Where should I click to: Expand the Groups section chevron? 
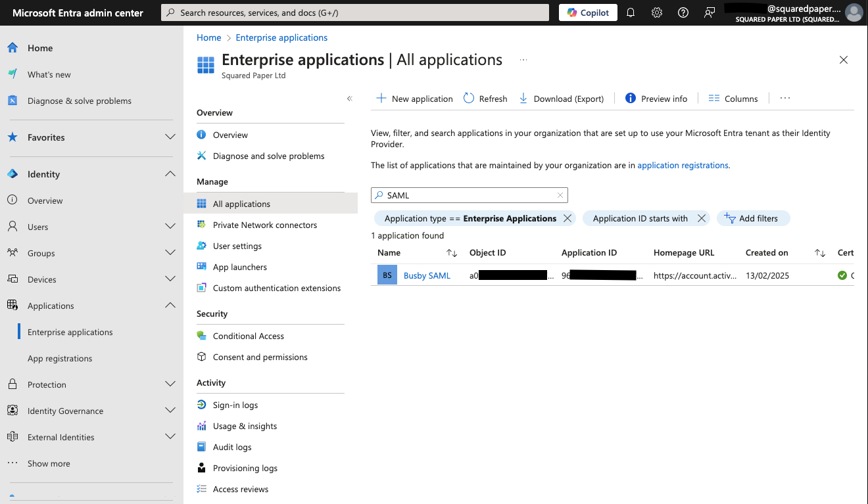point(170,253)
